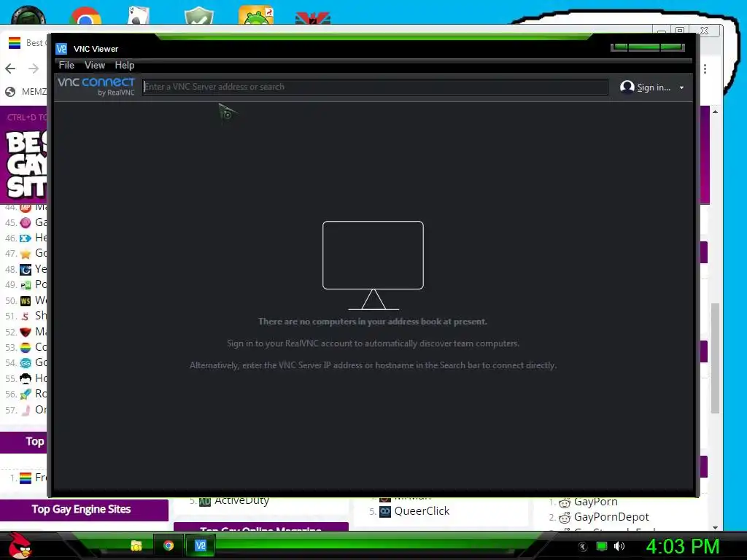
Task: Click the mustache face icon on row 55
Action: (x=26, y=378)
